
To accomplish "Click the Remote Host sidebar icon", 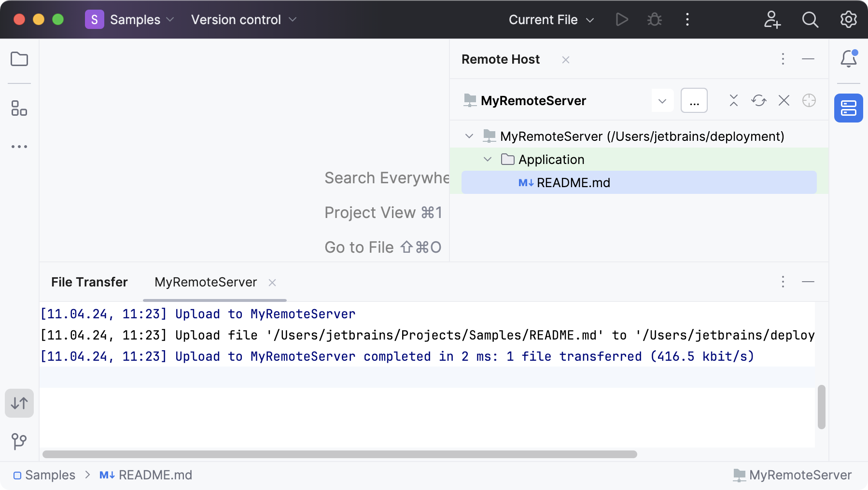I will (848, 108).
